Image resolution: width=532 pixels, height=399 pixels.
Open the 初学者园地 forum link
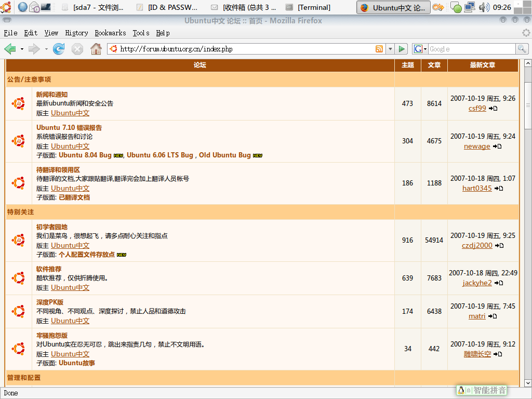52,227
